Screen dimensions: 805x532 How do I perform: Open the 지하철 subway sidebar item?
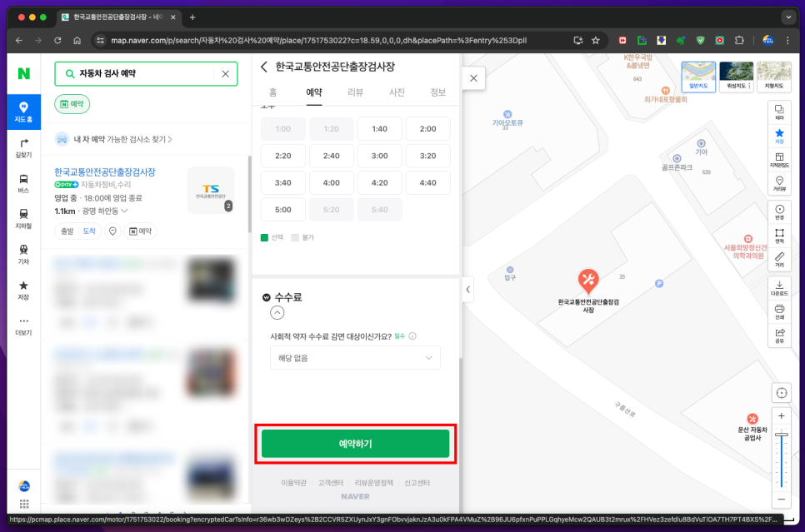23,219
